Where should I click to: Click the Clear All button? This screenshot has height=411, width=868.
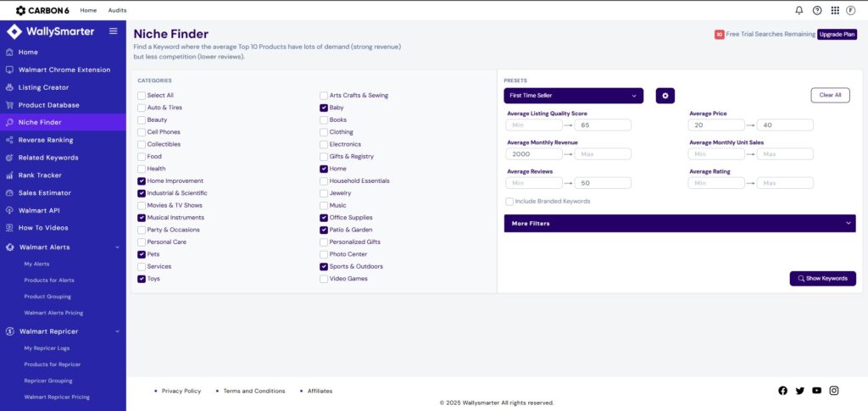[x=831, y=95]
